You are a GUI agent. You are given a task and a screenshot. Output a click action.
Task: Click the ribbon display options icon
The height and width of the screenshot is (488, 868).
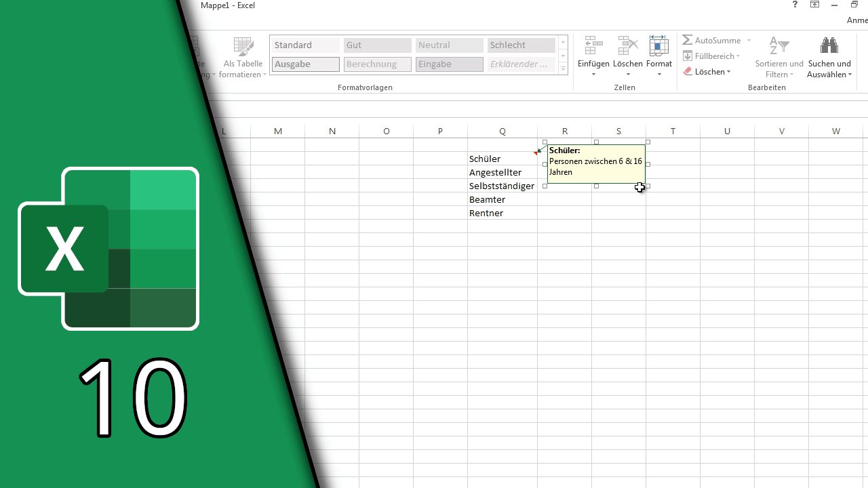pos(815,5)
